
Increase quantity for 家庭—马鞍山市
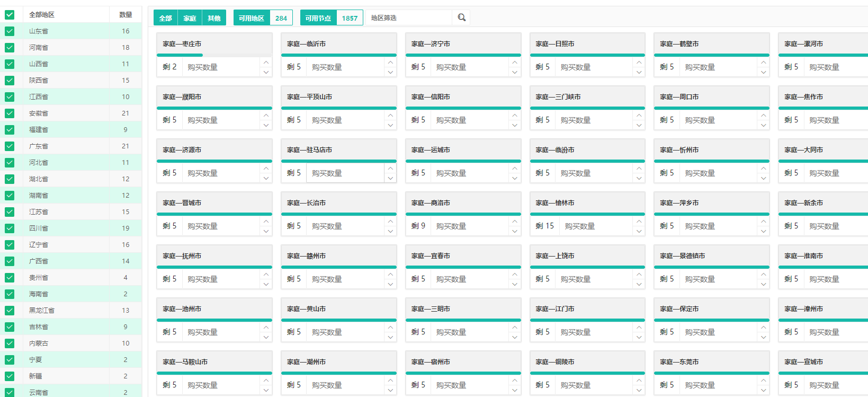(x=266, y=380)
